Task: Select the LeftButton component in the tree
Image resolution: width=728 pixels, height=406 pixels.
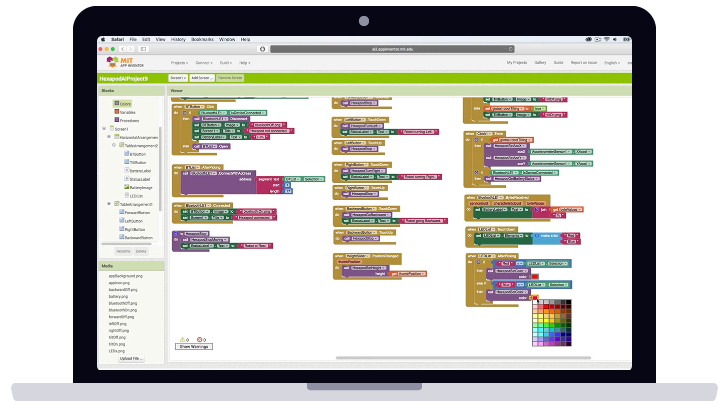Action: click(x=131, y=221)
